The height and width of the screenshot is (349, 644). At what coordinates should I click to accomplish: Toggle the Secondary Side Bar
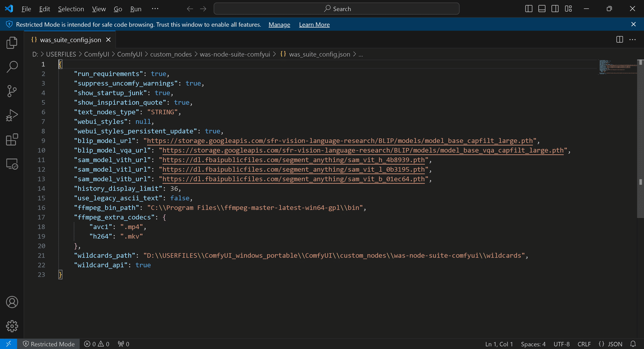pyautogui.click(x=554, y=9)
